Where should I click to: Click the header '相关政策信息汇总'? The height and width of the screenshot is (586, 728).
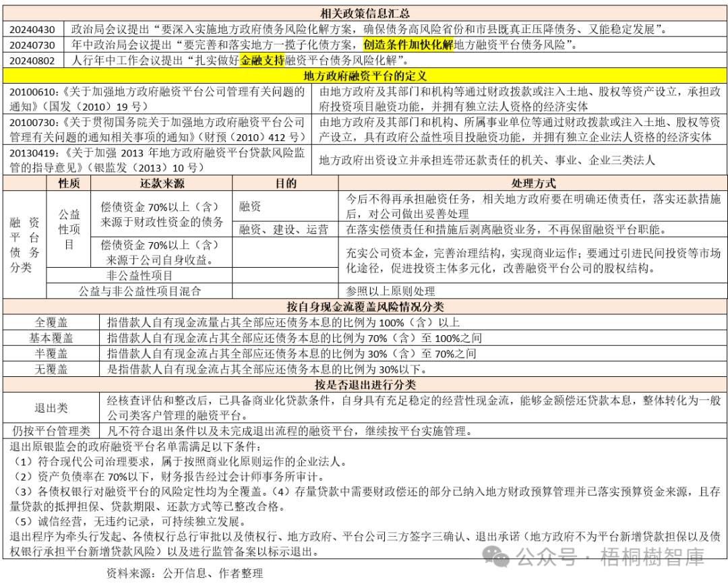click(365, 13)
